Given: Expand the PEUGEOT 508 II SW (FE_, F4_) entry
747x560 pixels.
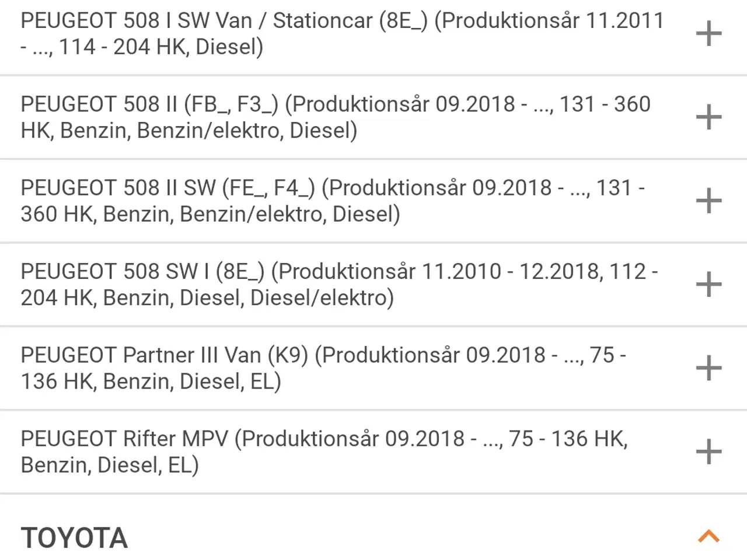Looking at the screenshot, I should coord(708,200).
